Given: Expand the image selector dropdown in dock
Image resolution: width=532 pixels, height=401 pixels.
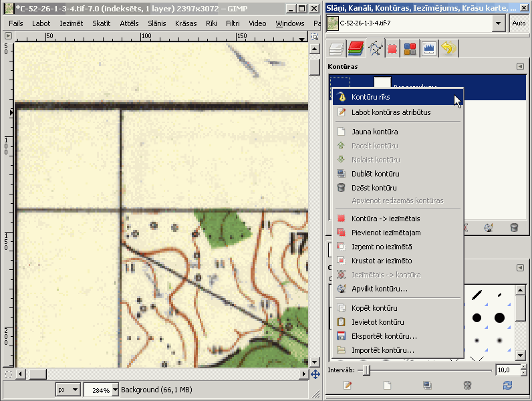Looking at the screenshot, I should click(x=498, y=23).
